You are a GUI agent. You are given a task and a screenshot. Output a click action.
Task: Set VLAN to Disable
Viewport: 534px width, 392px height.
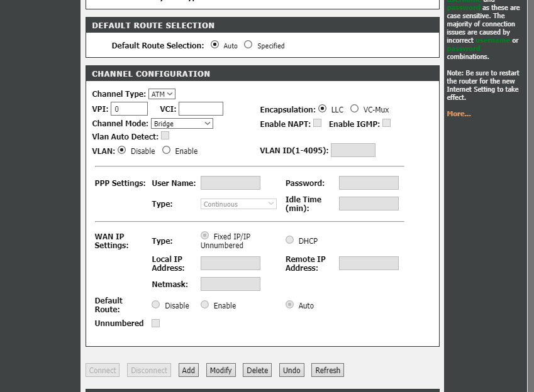(122, 150)
